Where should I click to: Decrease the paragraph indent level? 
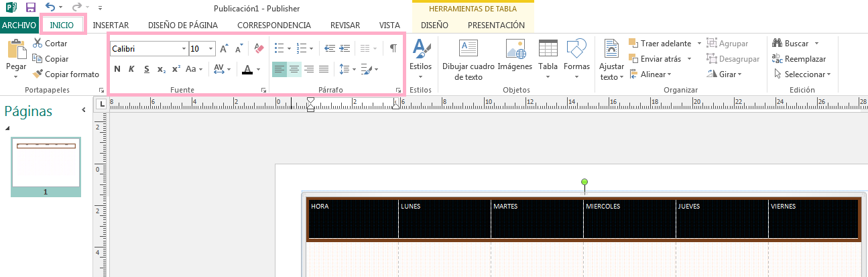tap(329, 48)
